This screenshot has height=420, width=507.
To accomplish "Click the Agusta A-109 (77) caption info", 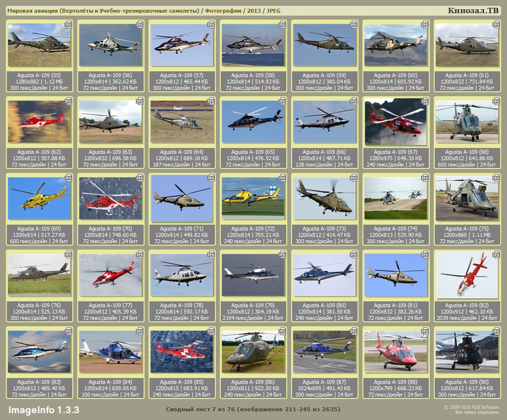I will [110, 311].
